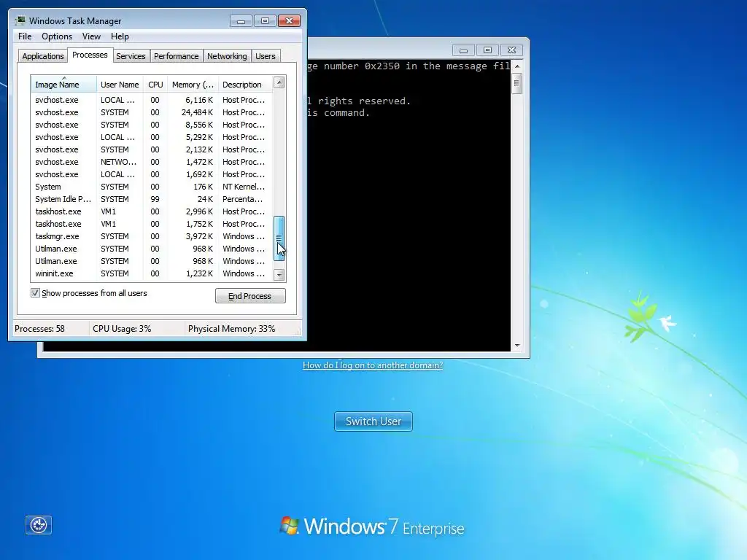
Task: Select the System process row
Action: tap(152, 187)
